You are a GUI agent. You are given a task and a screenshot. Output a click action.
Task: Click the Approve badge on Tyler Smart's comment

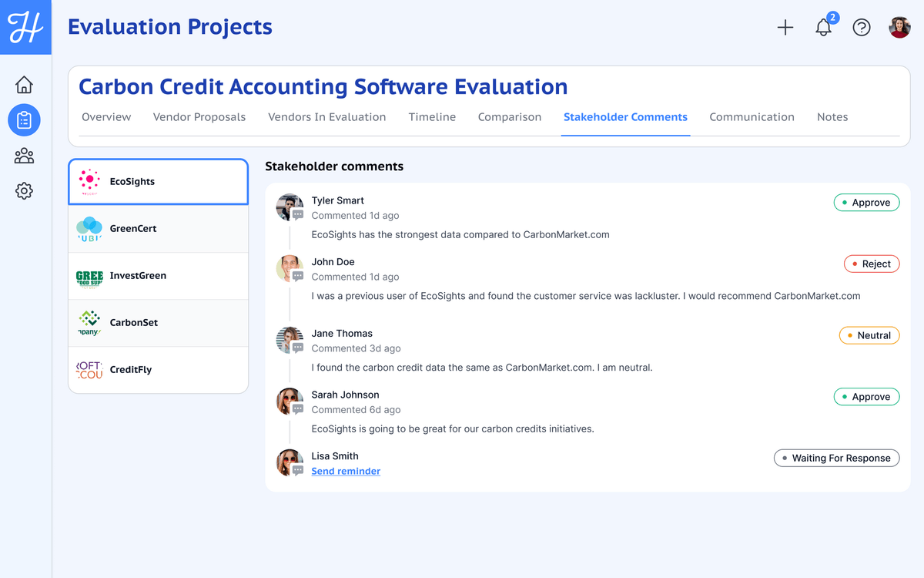tap(866, 202)
